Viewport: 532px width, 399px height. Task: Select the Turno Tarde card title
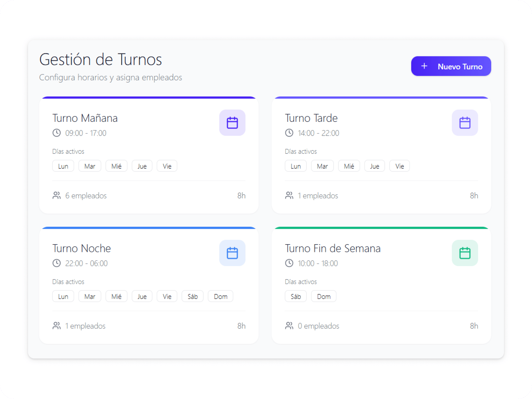[311, 118]
